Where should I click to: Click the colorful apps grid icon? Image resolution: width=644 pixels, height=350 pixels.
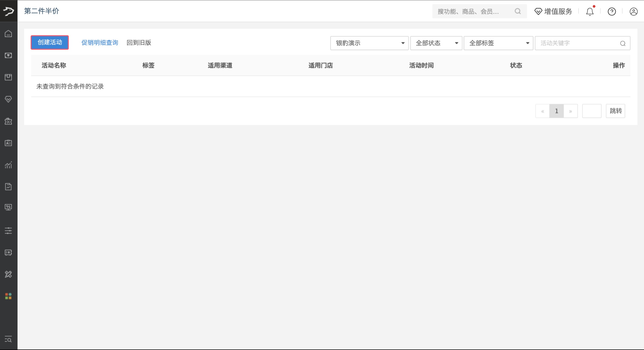coord(8,296)
